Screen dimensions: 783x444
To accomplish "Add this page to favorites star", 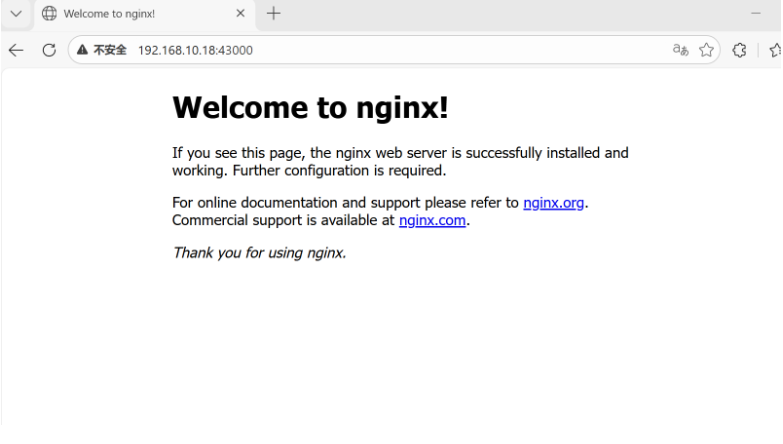I will 706,50.
